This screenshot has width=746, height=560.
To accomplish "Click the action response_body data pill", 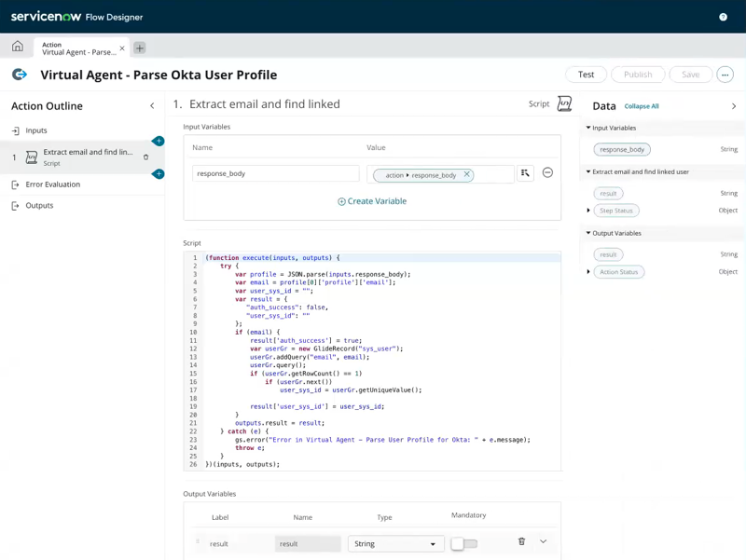I will pos(423,175).
